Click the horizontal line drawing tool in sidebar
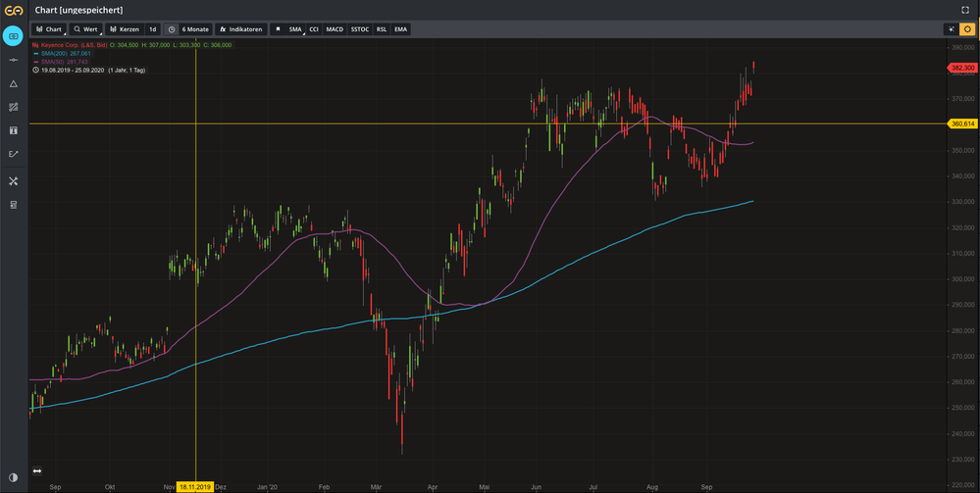The image size is (980, 493). pos(14,60)
